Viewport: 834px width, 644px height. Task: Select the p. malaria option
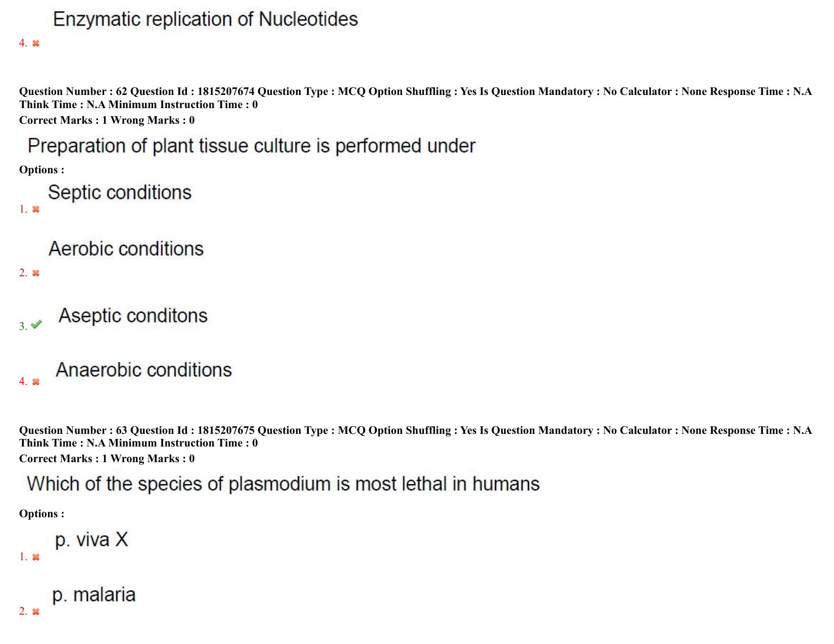94,595
